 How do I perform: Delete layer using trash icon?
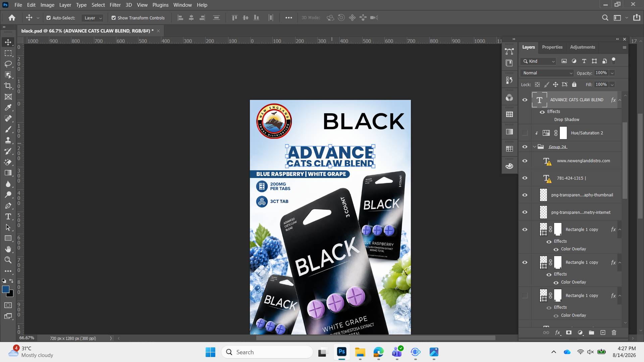(614, 333)
